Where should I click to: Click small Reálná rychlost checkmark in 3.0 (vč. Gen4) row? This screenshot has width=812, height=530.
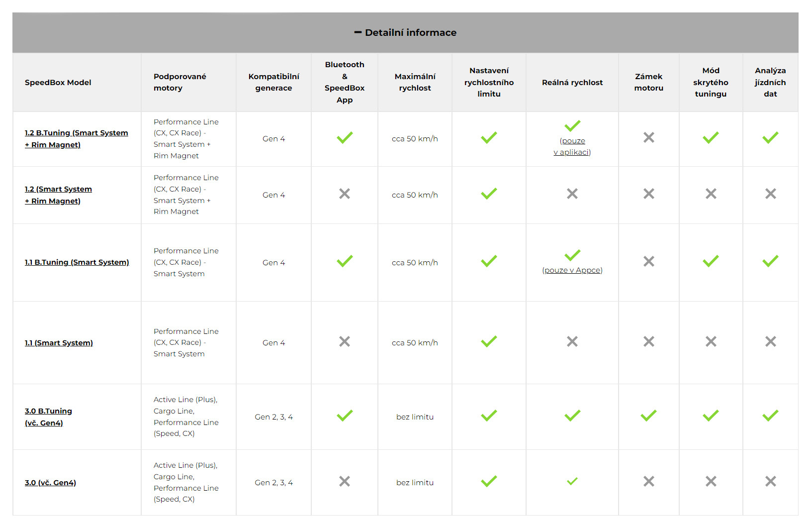coord(572,481)
